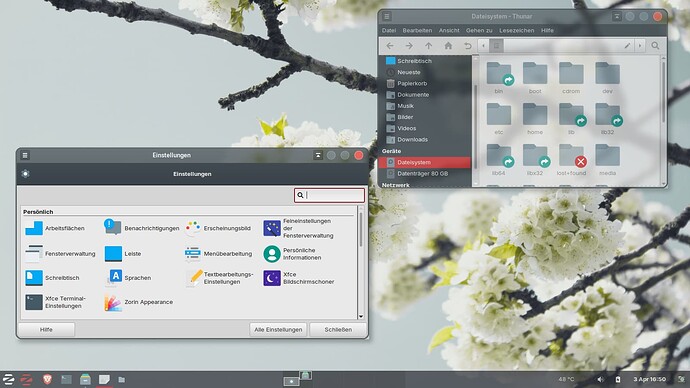
Task: Open the Lesezeichen menu
Action: point(517,30)
